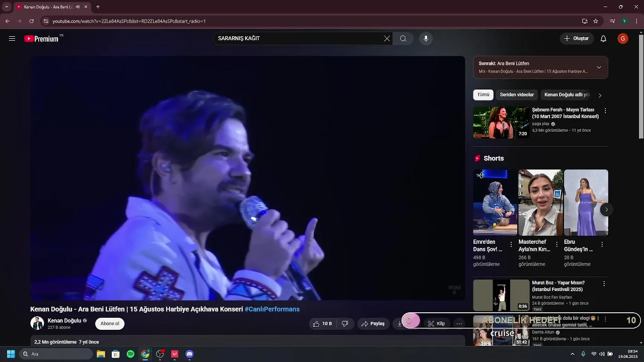
Task: Open Kenan Doğulu channel avatar
Action: tap(37, 323)
